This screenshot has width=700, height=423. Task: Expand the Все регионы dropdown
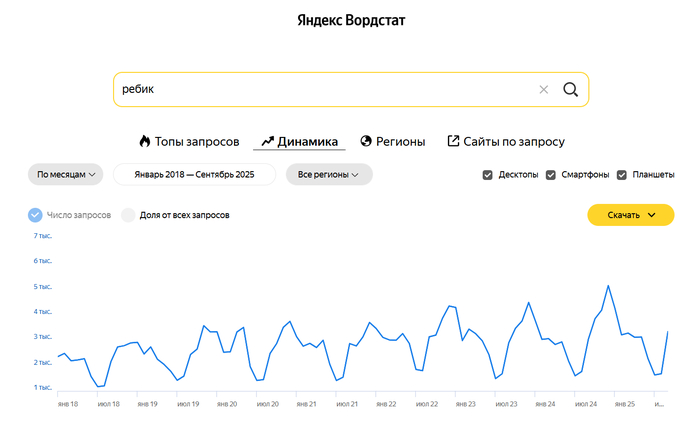pyautogui.click(x=329, y=174)
